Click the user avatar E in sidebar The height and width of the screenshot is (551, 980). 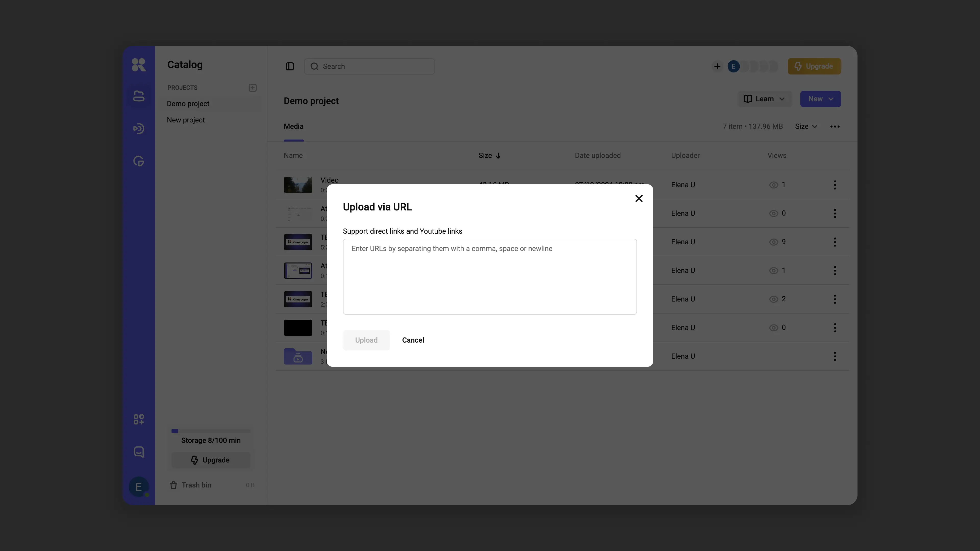click(139, 487)
